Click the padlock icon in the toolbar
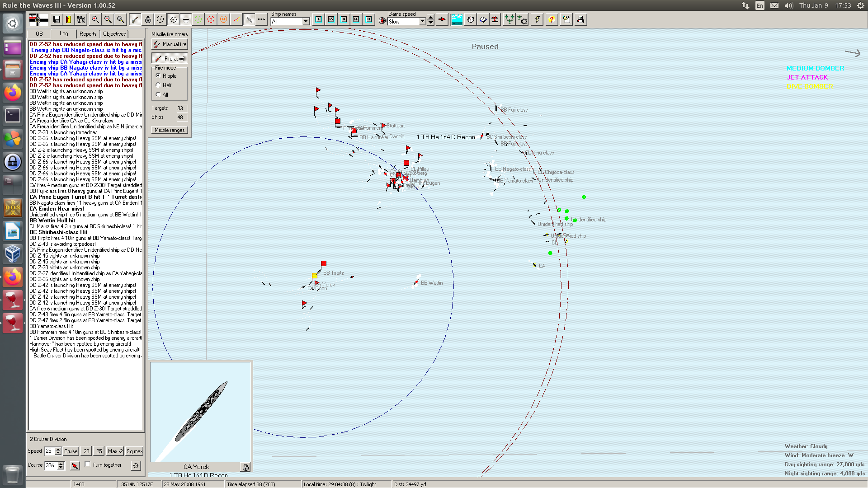 (x=148, y=19)
